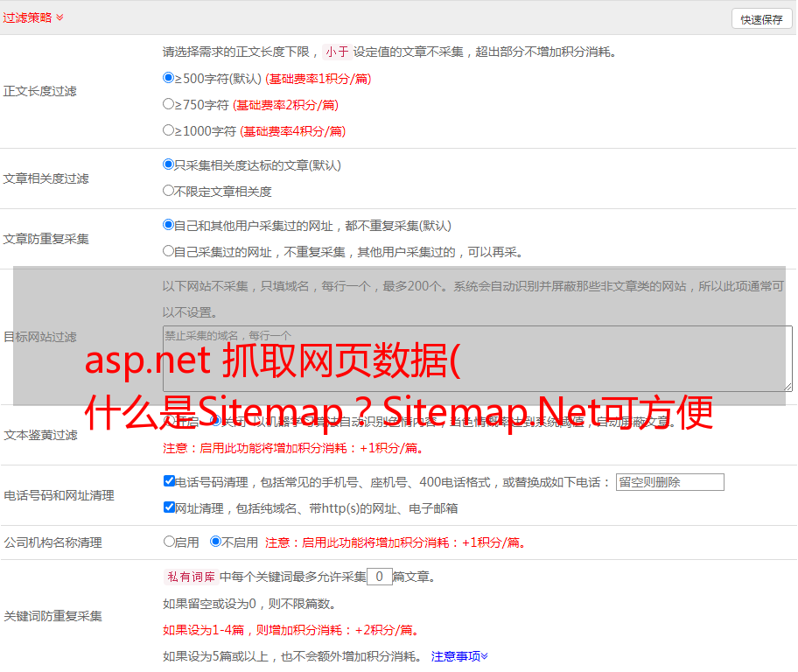Click the 基础费率1积分/篇 red text
Screen dimensions: 798x672
(318, 79)
